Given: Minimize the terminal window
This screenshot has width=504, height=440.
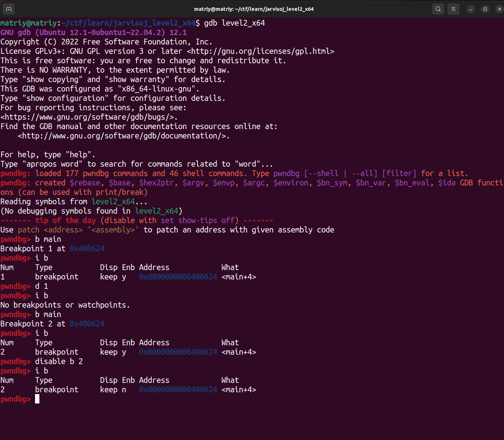Looking at the screenshot, I should click(x=470, y=9).
